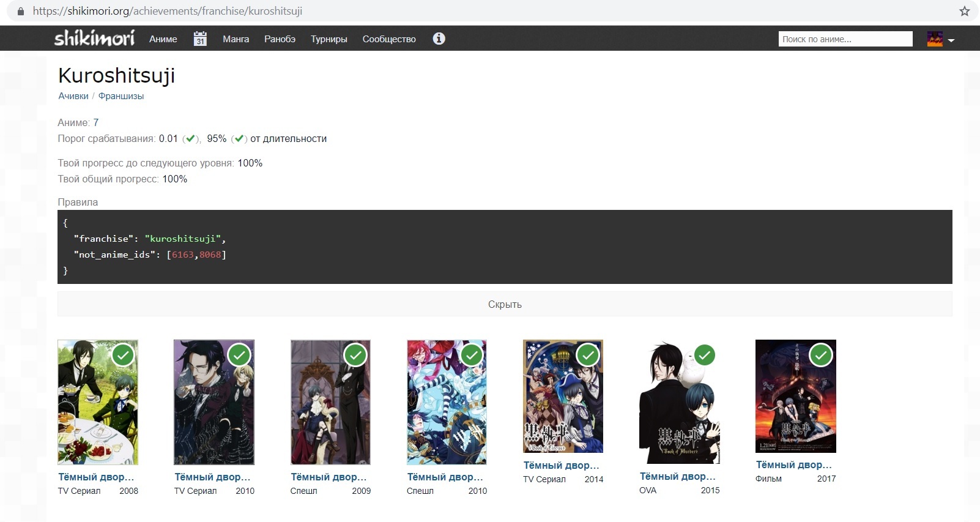Click the anime search field
The width and height of the screenshot is (980, 522).
pyautogui.click(x=845, y=39)
